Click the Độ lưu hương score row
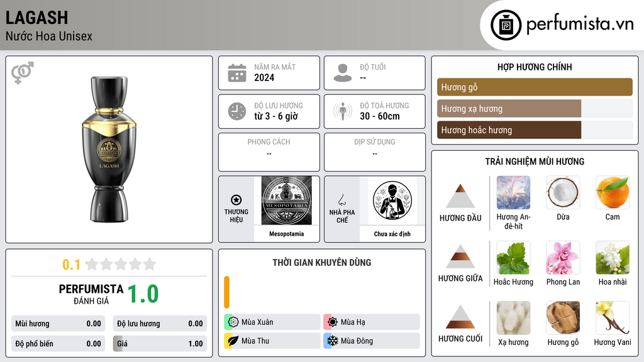 160,324
